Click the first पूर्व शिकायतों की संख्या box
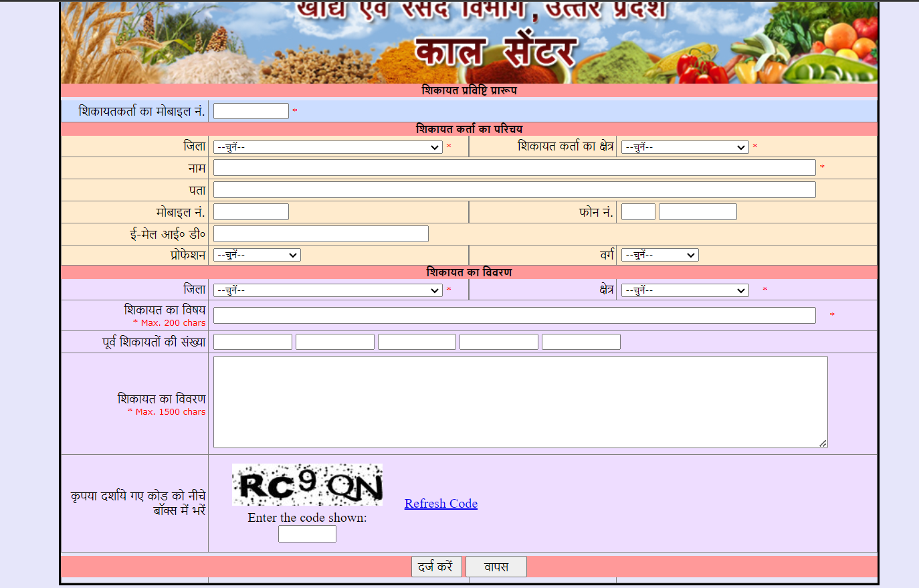 [x=252, y=341]
